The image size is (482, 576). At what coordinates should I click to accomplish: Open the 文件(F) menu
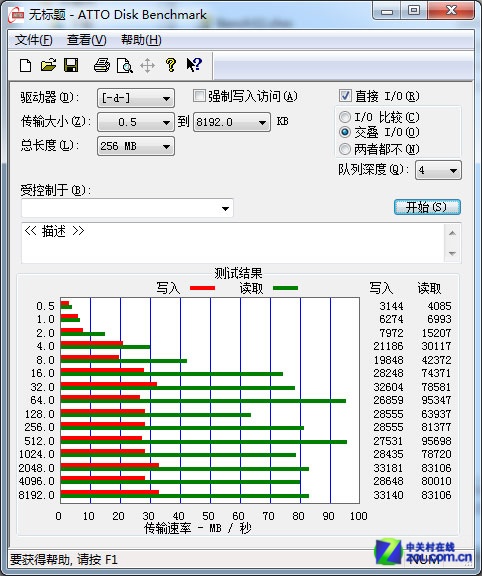[x=34, y=40]
